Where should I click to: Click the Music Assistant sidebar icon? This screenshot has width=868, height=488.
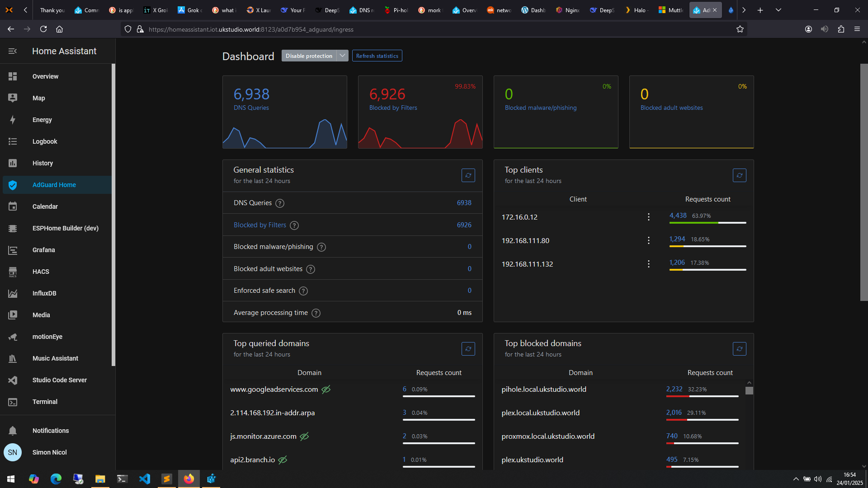tap(13, 358)
